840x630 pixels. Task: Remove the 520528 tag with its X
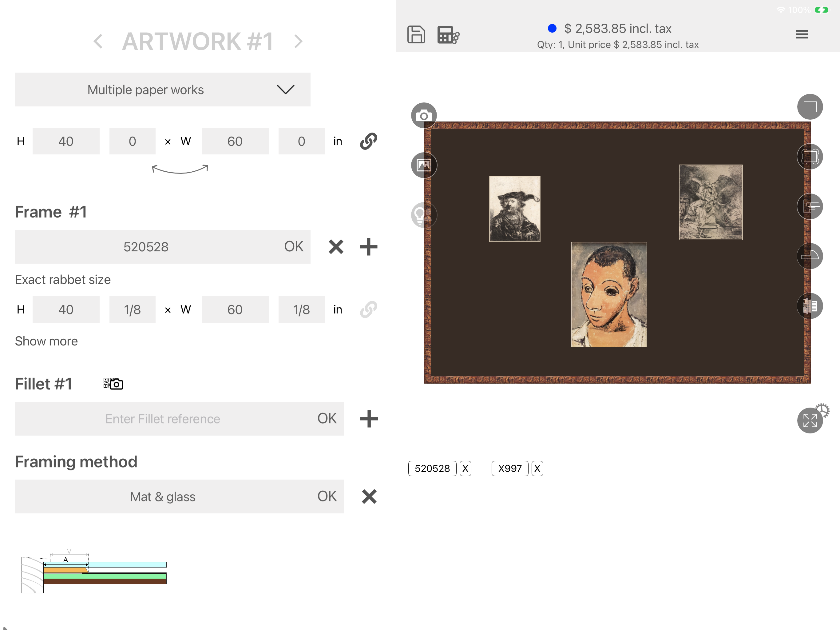coord(465,469)
